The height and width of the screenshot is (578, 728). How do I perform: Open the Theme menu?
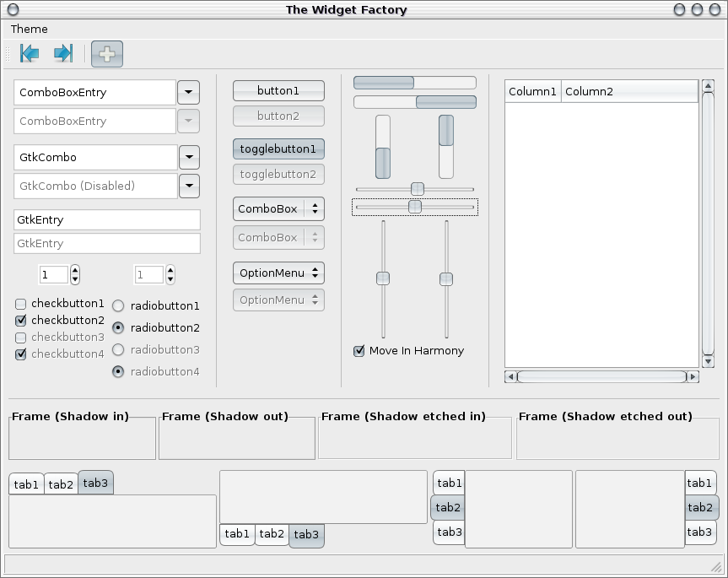pyautogui.click(x=29, y=29)
